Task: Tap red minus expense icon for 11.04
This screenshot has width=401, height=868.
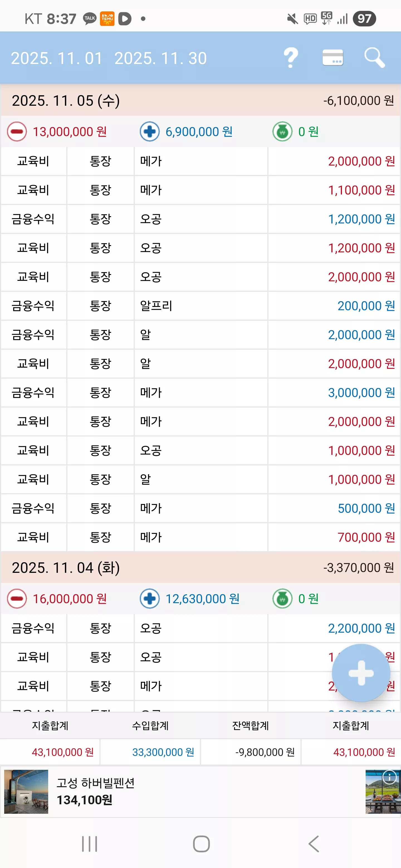Action: coord(17,599)
